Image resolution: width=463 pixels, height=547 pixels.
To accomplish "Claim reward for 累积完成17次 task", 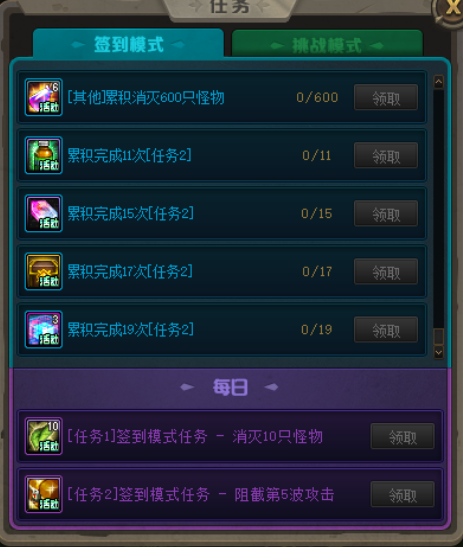I will (x=386, y=271).
